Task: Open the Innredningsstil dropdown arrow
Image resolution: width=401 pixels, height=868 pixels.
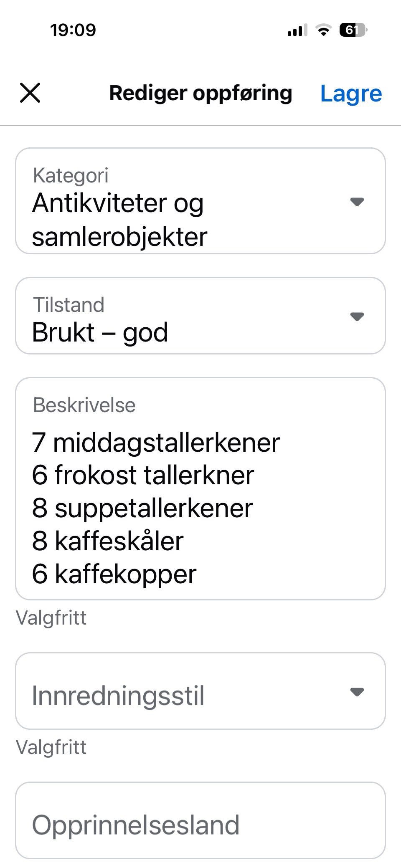Action: 357,692
